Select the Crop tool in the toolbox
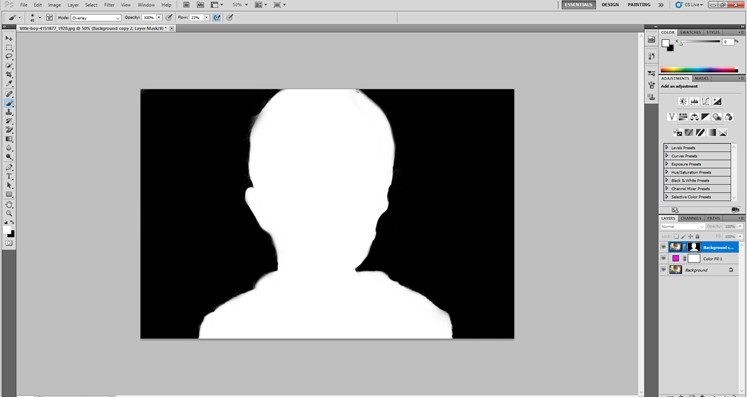 click(9, 75)
